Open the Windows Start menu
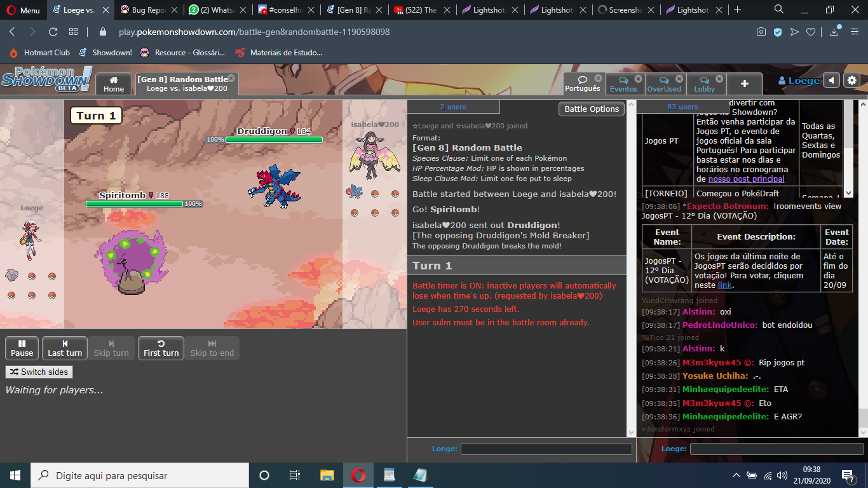 click(15, 475)
